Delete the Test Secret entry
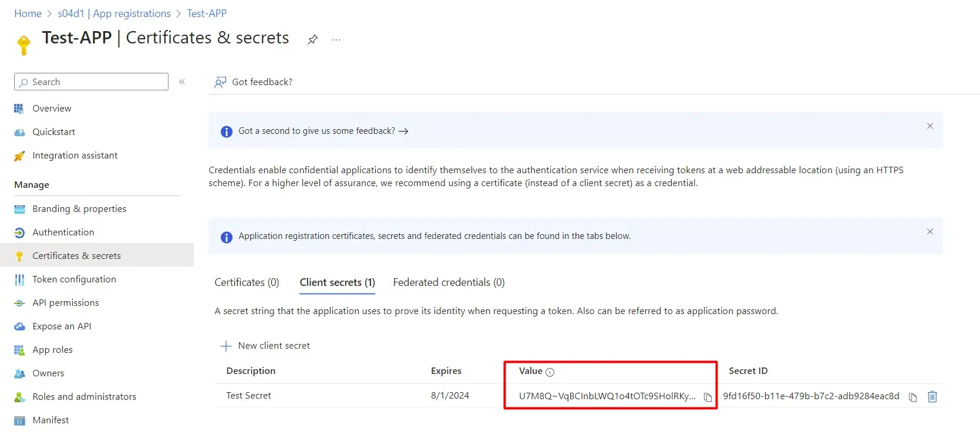 [932, 397]
